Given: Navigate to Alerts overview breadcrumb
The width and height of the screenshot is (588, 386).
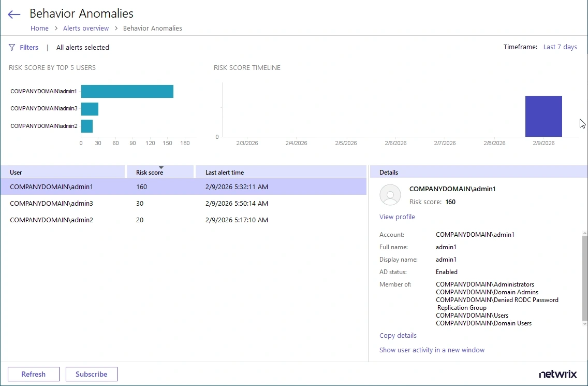Looking at the screenshot, I should [x=86, y=28].
